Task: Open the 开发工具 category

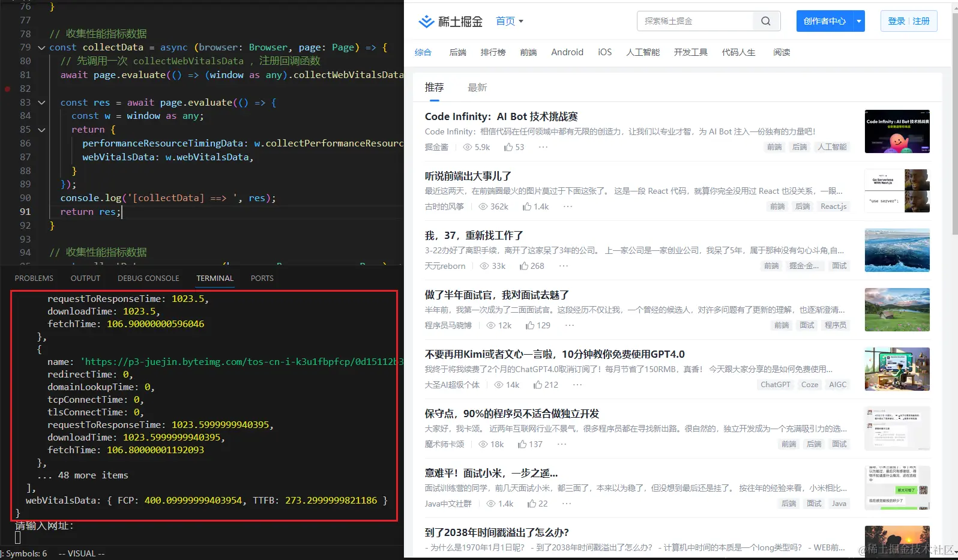Action: [x=691, y=52]
